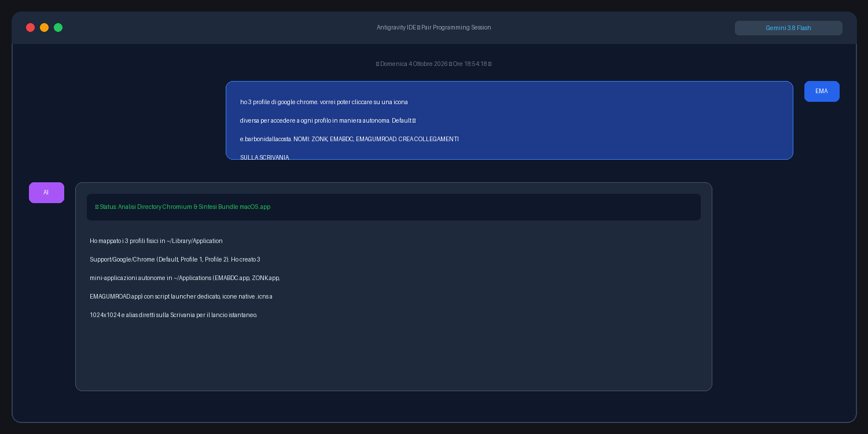Image resolution: width=868 pixels, height=434 pixels.
Task: Click the 'Domenica 4 Ottobre 2026' timestamp
Action: pyautogui.click(x=434, y=64)
